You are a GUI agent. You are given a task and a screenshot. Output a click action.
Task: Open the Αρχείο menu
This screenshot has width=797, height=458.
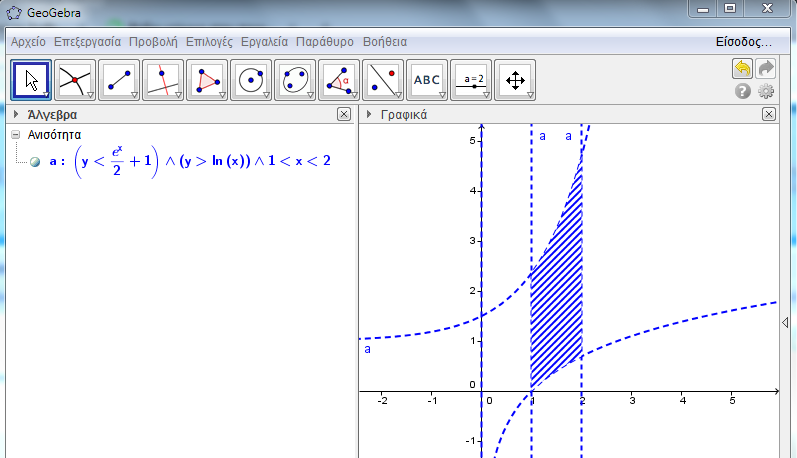click(x=28, y=42)
